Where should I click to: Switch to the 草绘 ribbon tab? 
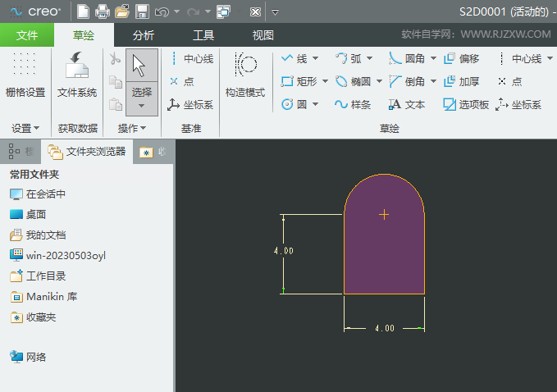click(x=84, y=35)
